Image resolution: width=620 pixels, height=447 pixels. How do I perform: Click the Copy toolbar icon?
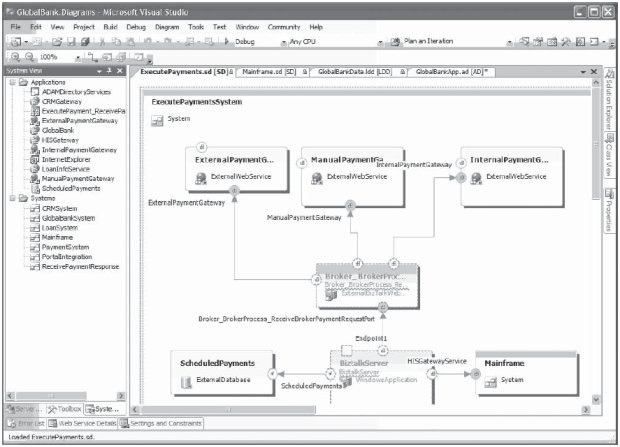coord(116,42)
